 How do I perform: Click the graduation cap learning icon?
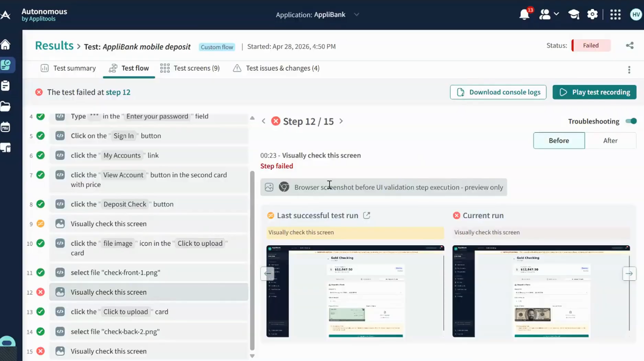click(x=573, y=15)
